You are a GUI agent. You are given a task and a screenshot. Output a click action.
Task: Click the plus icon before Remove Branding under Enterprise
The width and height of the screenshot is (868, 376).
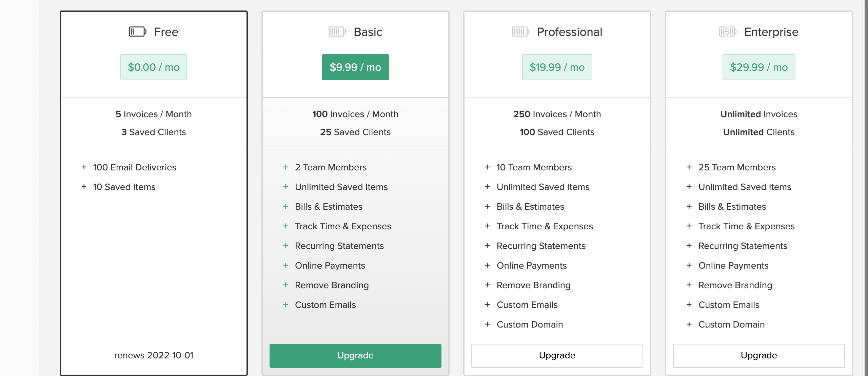(x=689, y=285)
